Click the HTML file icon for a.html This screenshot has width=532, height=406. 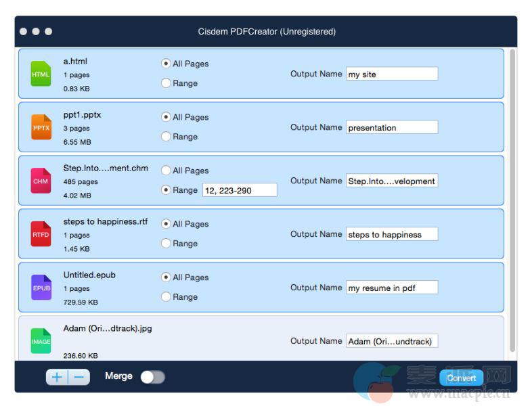point(41,74)
